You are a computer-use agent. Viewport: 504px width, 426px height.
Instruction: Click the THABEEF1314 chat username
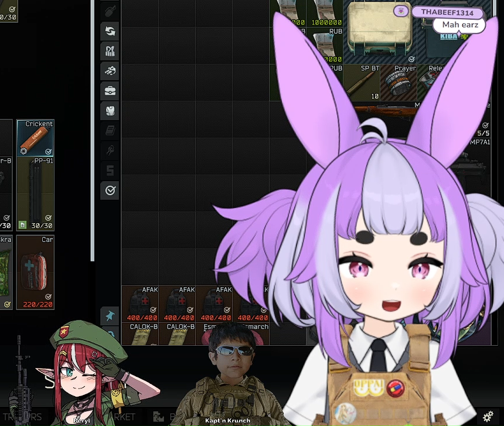coord(447,13)
